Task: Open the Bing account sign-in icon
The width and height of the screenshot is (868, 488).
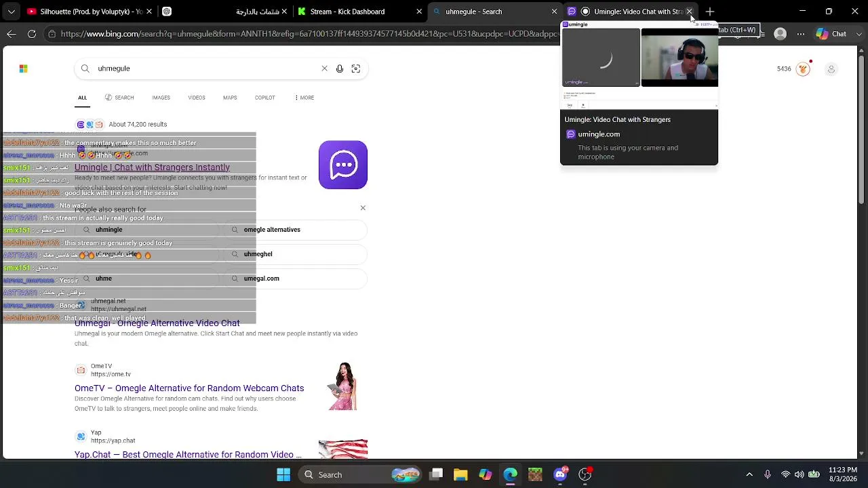Action: pyautogui.click(x=831, y=68)
